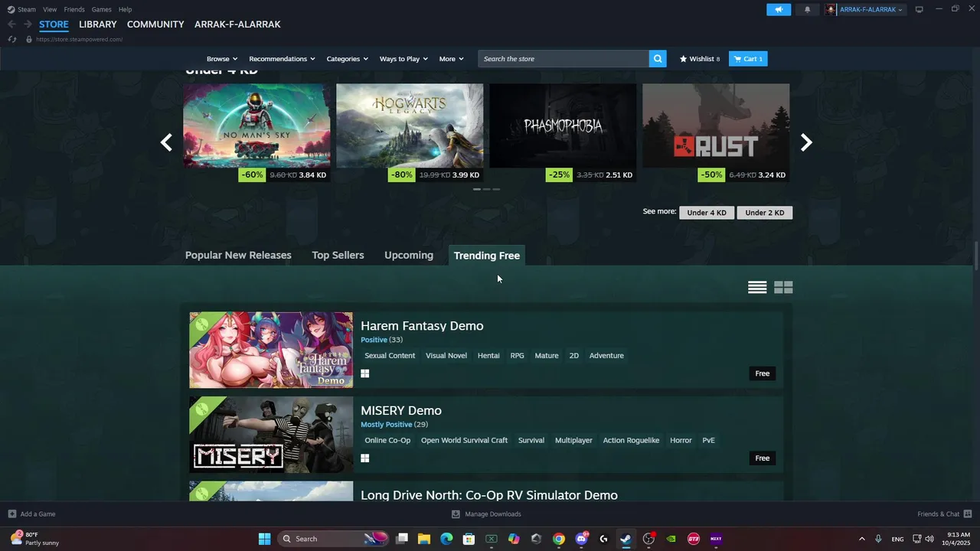Open the Rust game thumbnail
The width and height of the screenshot is (980, 551).
pos(716,126)
